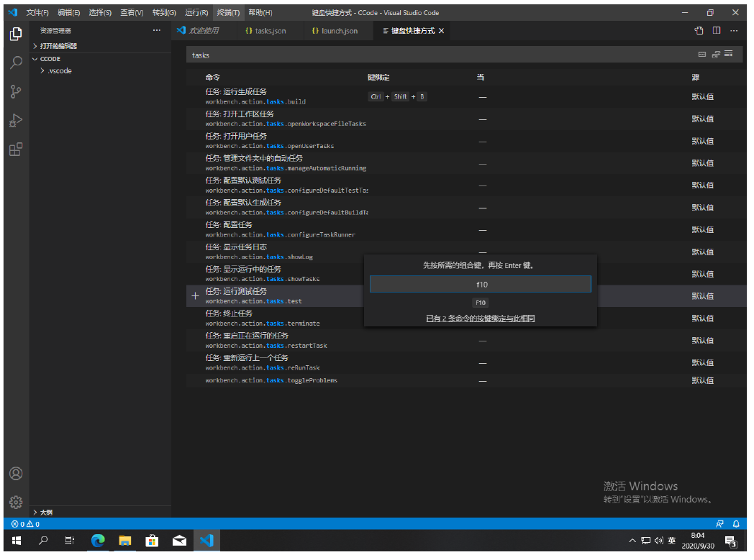This screenshot has height=560, width=754.
Task: Open the Extensions view
Action: [x=16, y=150]
